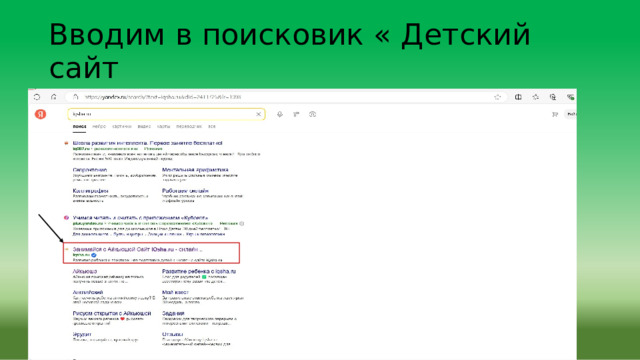The image size is (640, 360).
Task: Open the Развитие ребенка с iqsha.ru sitelink
Action: [199, 271]
